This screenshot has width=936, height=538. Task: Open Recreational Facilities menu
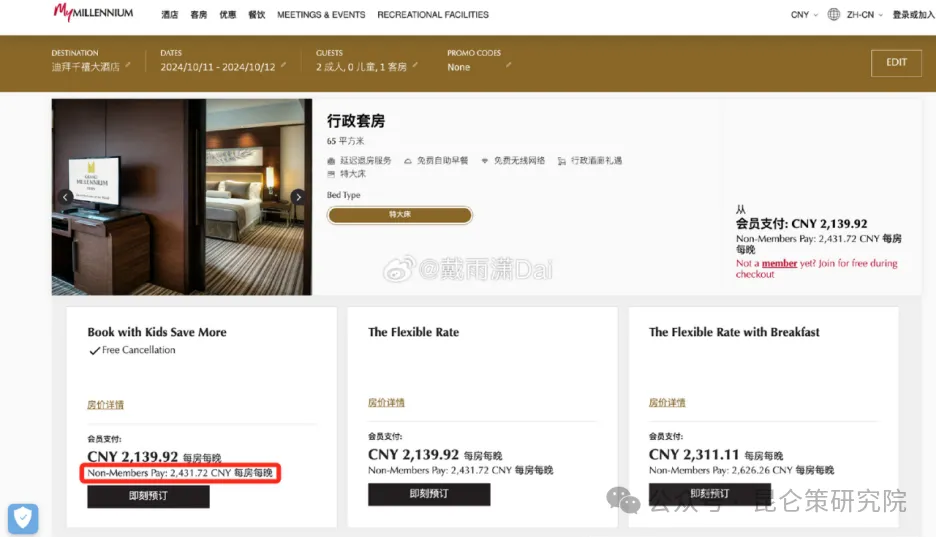(433, 15)
